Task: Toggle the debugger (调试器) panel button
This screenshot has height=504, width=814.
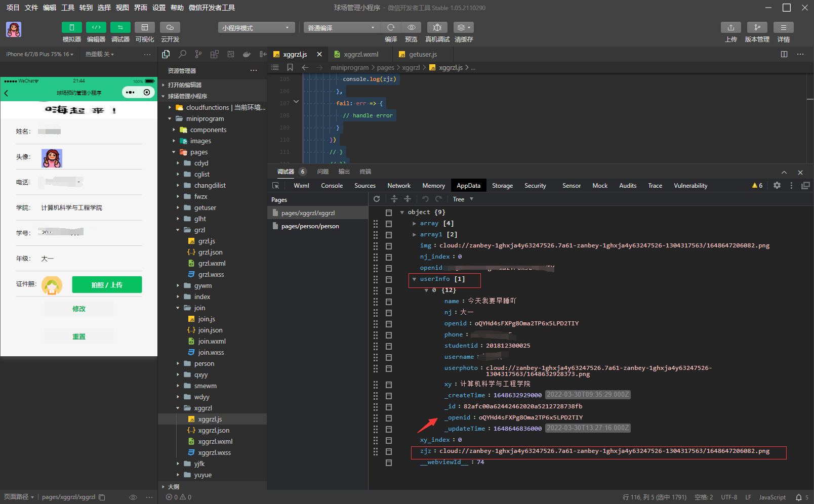Action: click(x=120, y=27)
